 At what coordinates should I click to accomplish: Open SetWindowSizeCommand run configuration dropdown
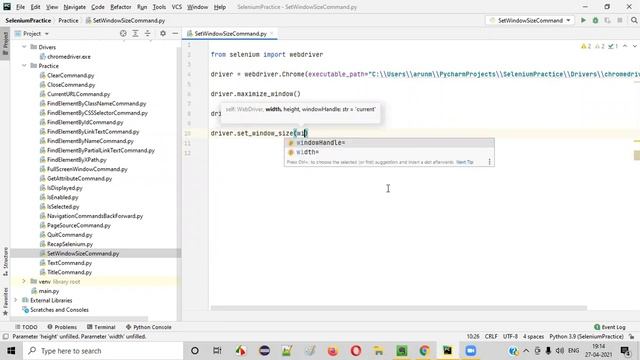click(530, 20)
